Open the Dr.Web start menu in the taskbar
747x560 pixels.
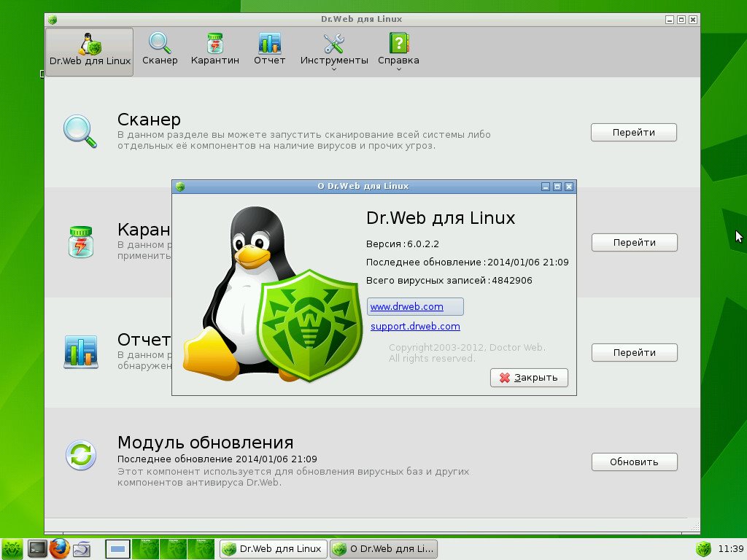pos(12,549)
